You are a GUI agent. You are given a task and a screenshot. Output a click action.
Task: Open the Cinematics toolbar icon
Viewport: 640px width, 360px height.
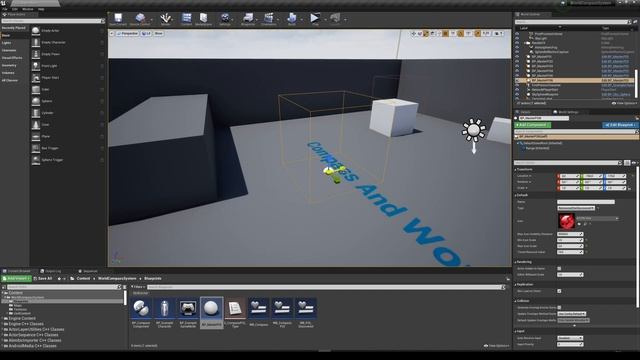point(269,19)
